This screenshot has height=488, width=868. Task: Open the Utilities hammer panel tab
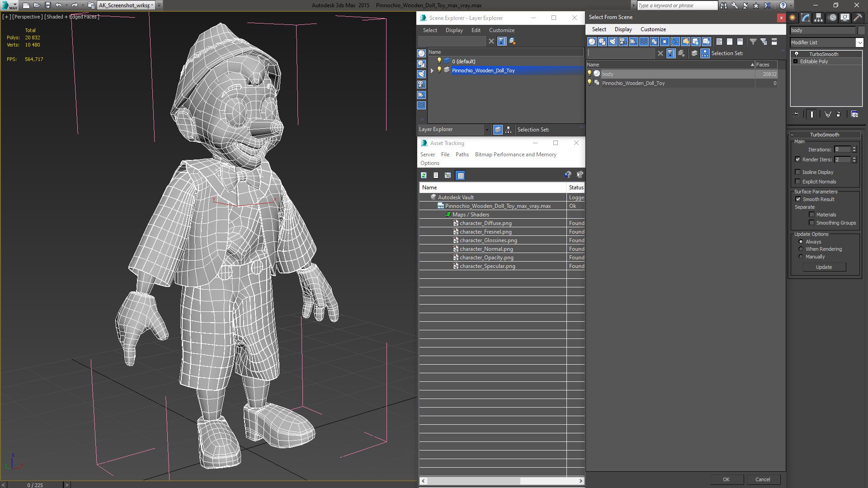pyautogui.click(x=858, y=18)
